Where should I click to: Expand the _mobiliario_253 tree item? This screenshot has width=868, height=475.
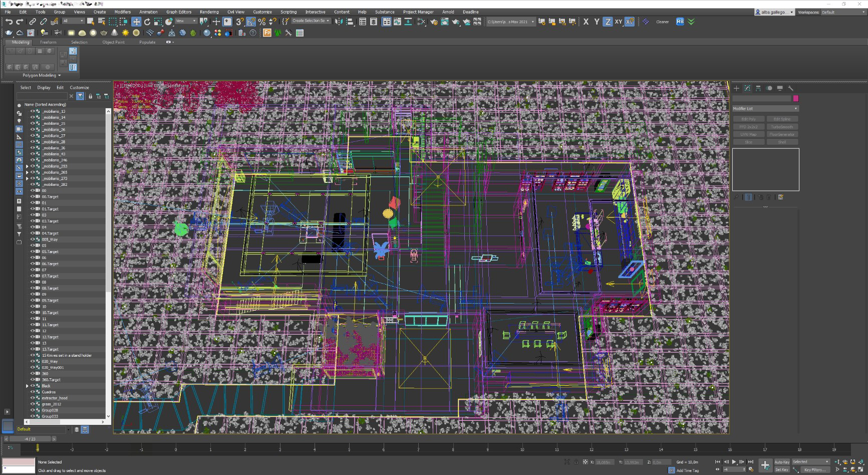(x=28, y=166)
